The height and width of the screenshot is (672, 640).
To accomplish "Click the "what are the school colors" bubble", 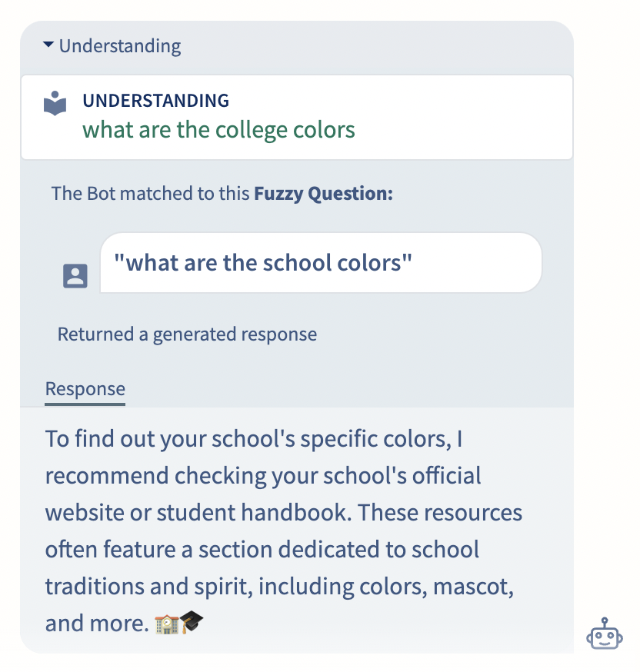I will [321, 263].
